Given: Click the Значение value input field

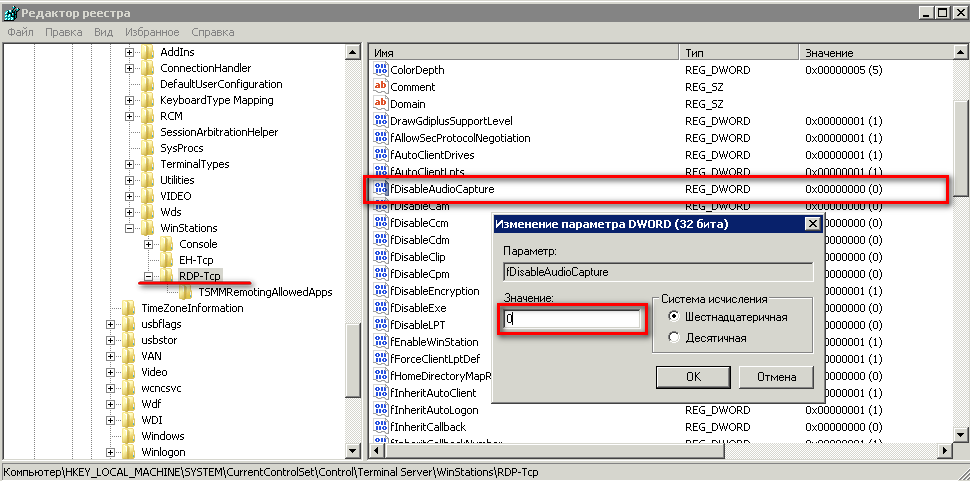Looking at the screenshot, I should tap(572, 319).
